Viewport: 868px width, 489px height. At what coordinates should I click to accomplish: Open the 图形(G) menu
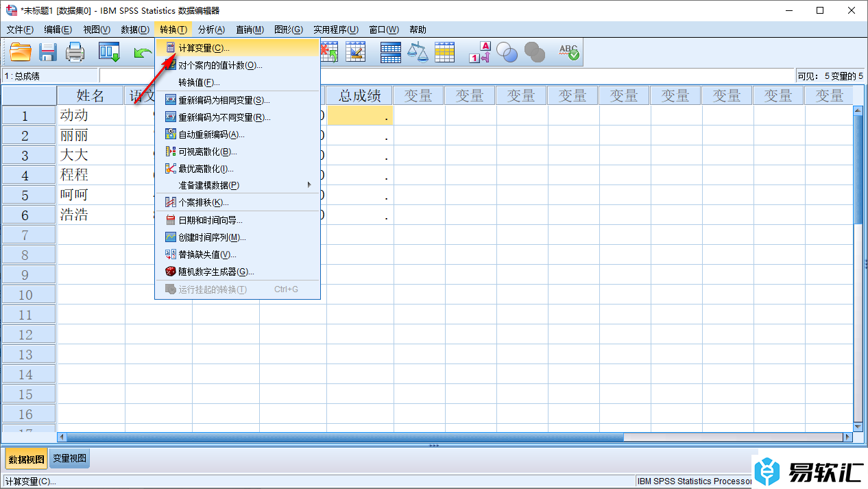coord(289,29)
